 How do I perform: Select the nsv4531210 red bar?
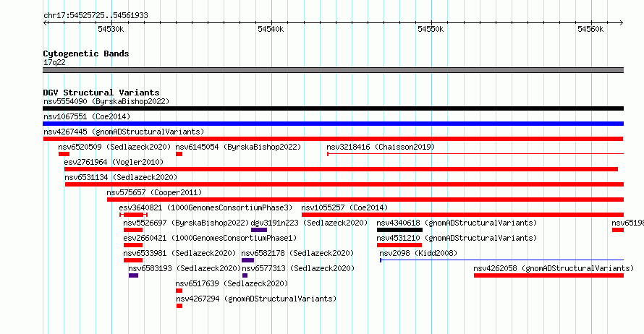pos(399,245)
